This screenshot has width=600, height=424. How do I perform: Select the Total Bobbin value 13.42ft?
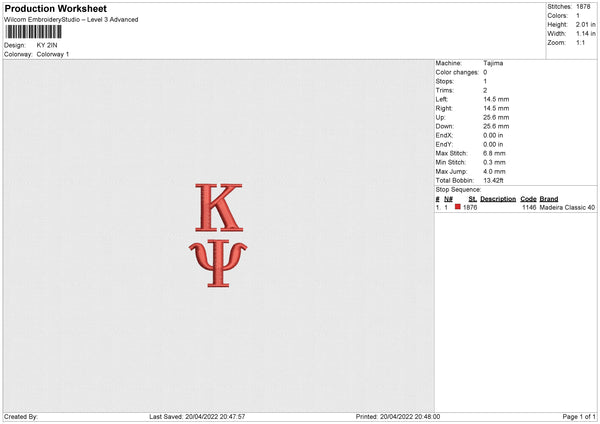click(x=493, y=181)
